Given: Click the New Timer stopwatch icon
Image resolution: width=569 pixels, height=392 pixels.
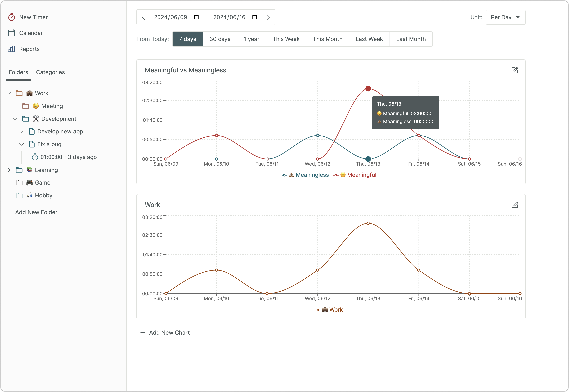Looking at the screenshot, I should pos(12,17).
